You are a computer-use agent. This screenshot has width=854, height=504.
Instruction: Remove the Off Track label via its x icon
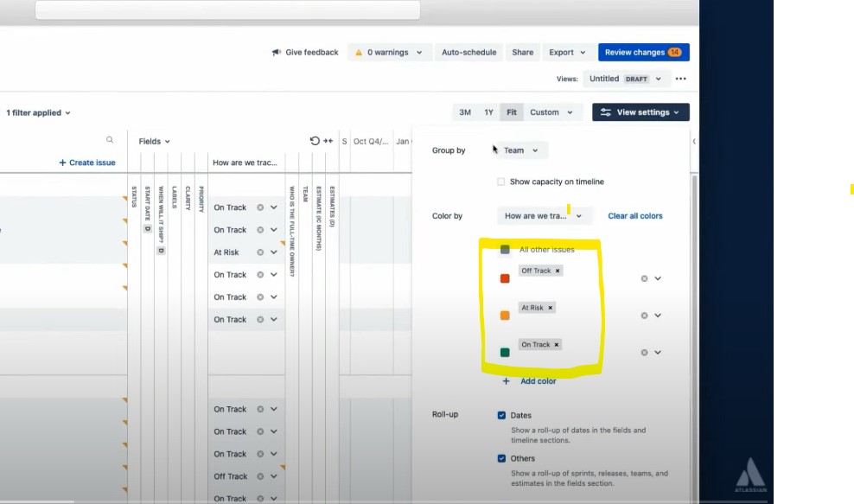[x=558, y=270]
